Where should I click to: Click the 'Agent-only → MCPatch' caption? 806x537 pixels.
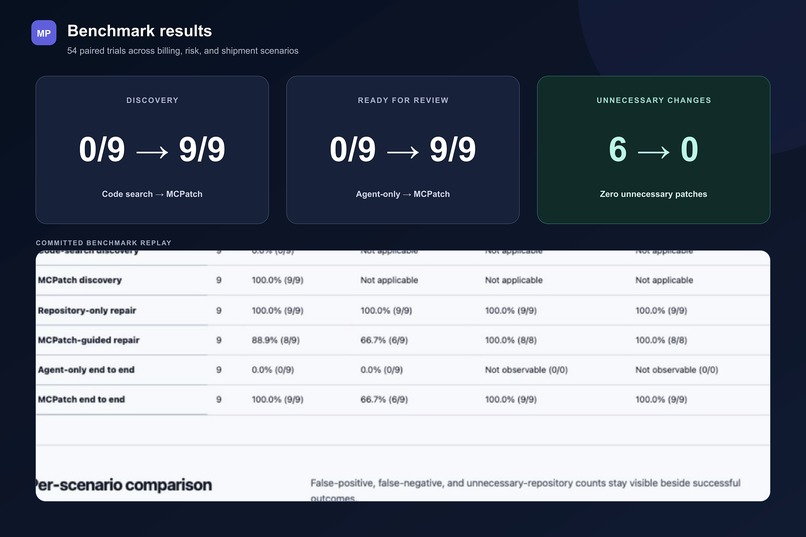403,194
